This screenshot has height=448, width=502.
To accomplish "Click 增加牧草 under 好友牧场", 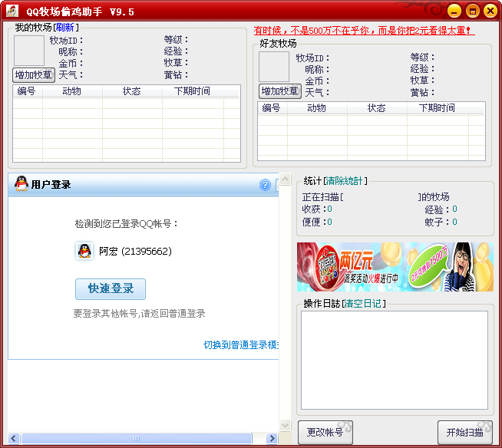I will [x=280, y=91].
